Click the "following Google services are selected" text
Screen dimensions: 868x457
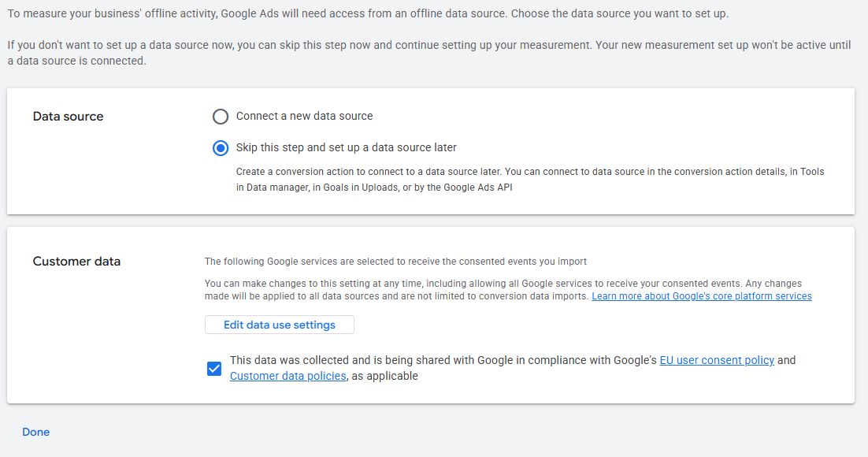[395, 262]
